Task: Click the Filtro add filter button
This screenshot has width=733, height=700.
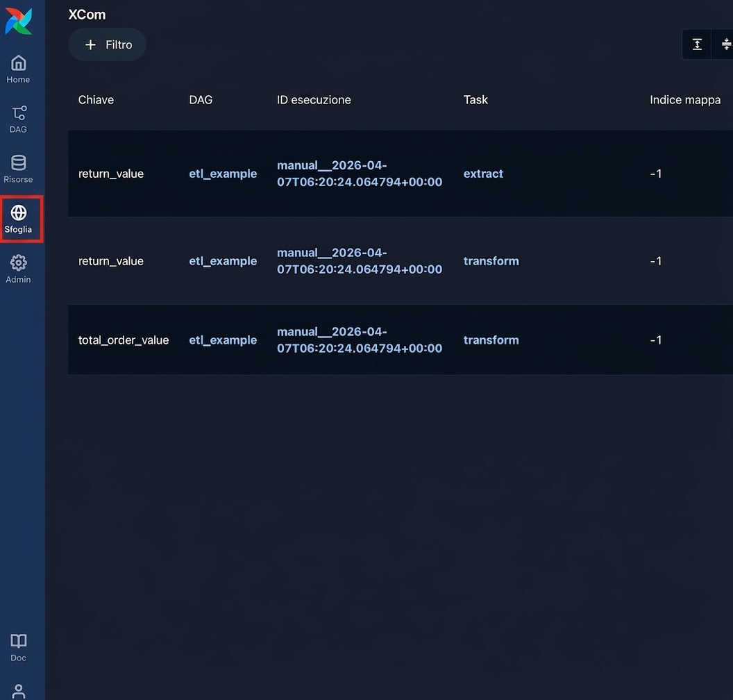Action: click(108, 44)
